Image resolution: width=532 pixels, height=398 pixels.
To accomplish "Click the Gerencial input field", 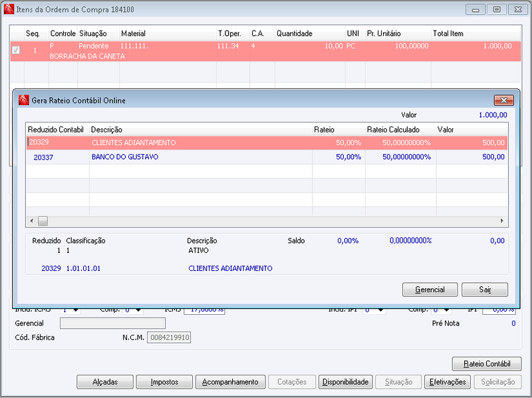I will [x=112, y=323].
